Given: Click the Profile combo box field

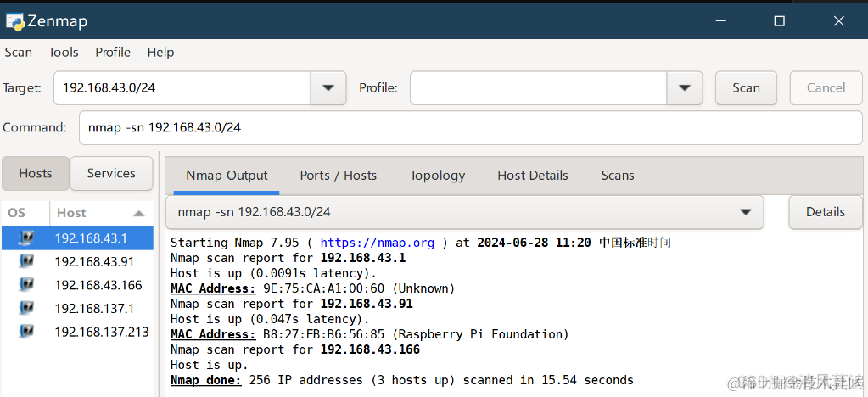Looking at the screenshot, I should 539,87.
